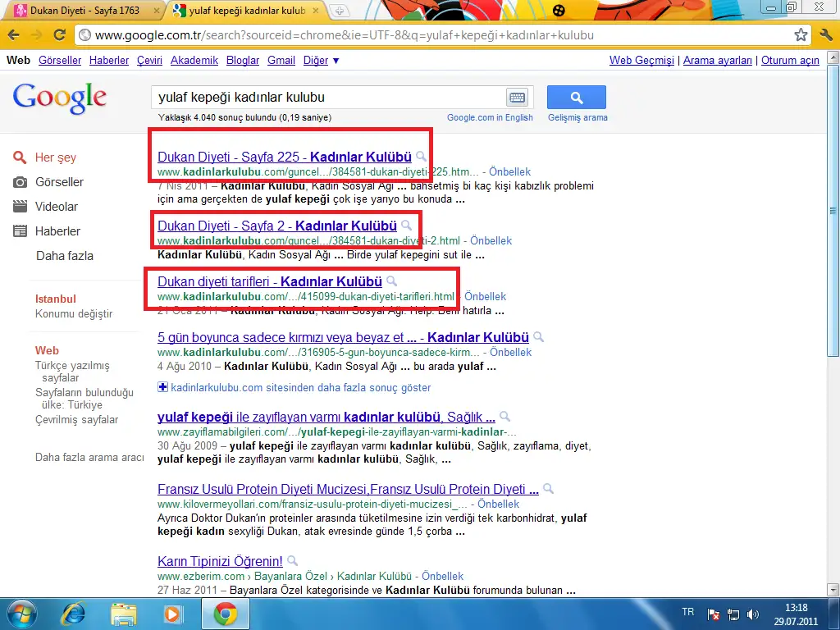
Task: Launch Internet Explorer from the taskbar
Action: 74,614
